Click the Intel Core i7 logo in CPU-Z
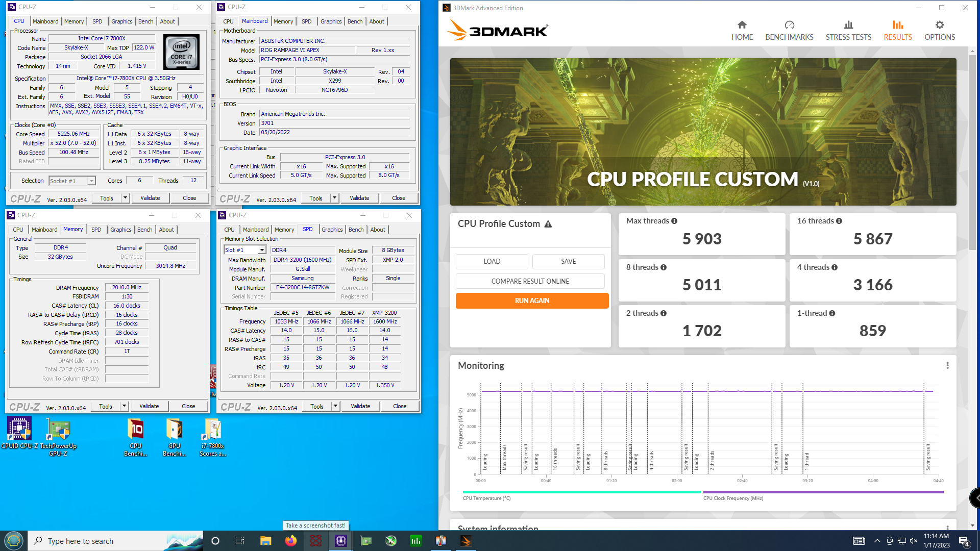This screenshot has height=551, width=980. tap(181, 52)
